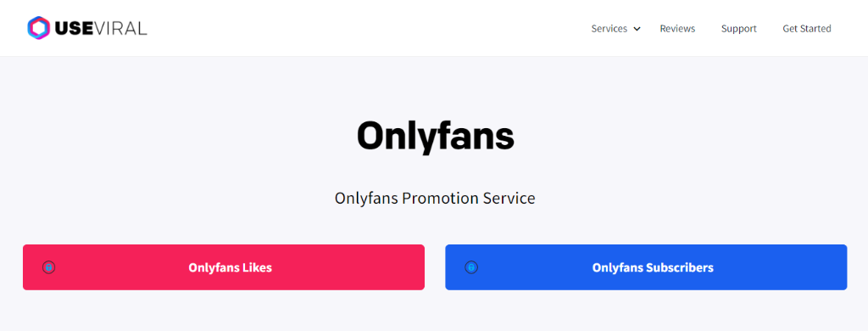Viewport: 868px width, 331px height.
Task: Click the large Onlyfans page heading
Action: [x=435, y=136]
